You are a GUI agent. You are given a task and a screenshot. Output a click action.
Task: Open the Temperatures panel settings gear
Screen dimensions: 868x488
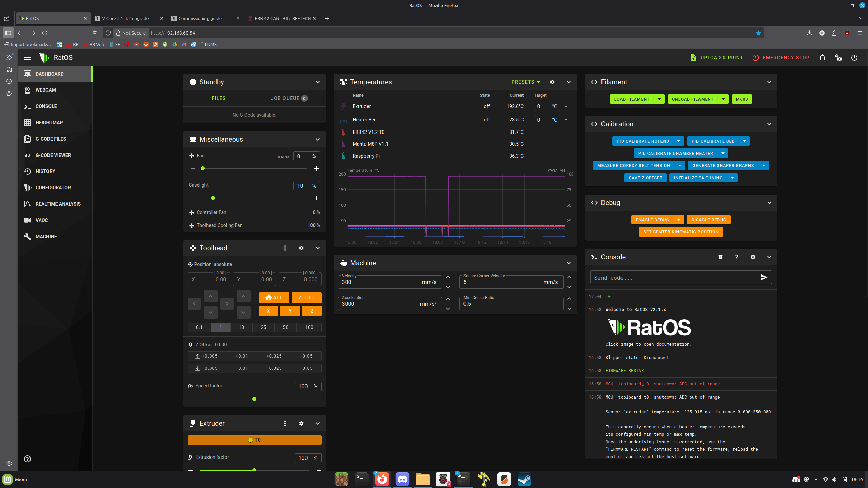pyautogui.click(x=552, y=82)
